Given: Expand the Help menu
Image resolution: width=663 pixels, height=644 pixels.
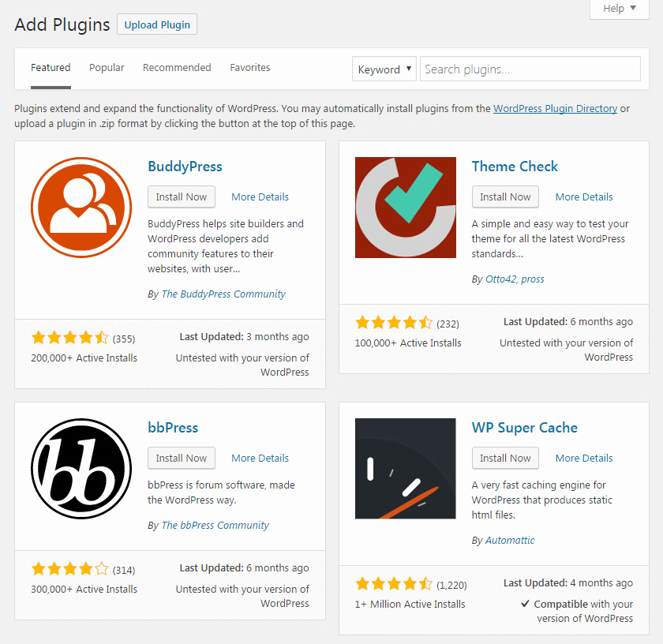Looking at the screenshot, I should tap(619, 9).
